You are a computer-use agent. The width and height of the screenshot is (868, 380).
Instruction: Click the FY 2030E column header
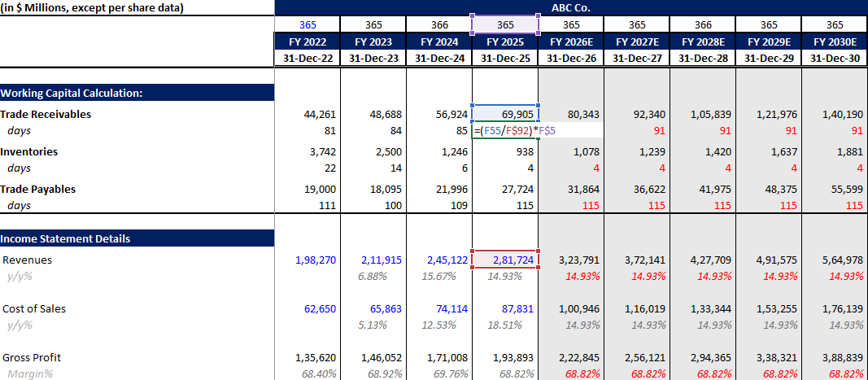click(x=835, y=42)
